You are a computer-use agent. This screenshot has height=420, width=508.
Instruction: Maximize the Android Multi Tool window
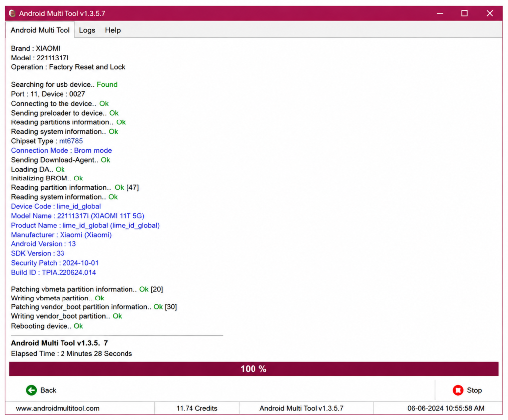[x=464, y=13]
